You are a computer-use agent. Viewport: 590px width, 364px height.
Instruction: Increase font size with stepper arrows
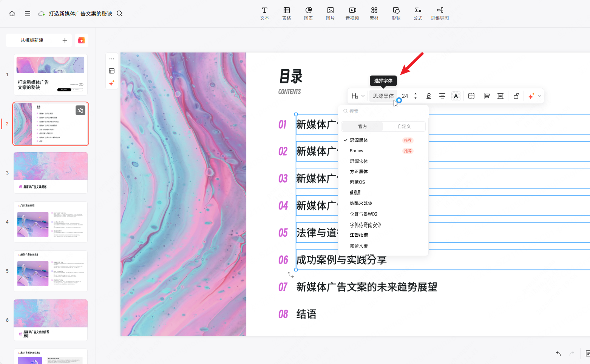[x=415, y=94]
